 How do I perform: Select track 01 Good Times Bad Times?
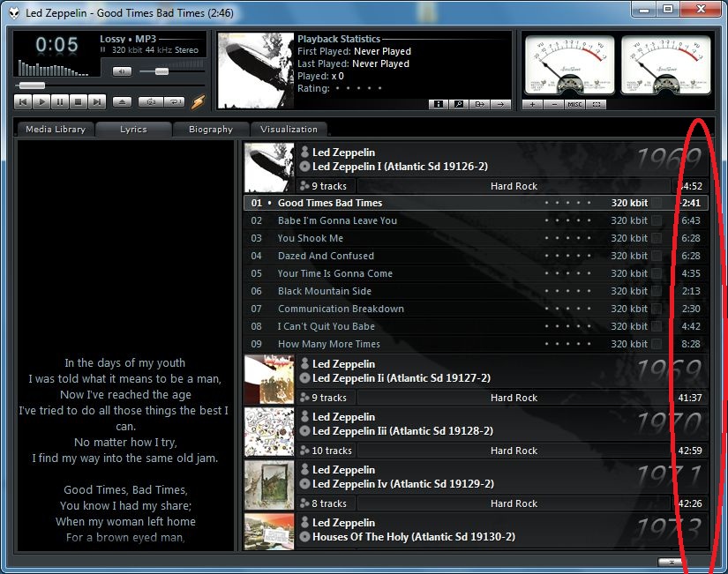[x=476, y=203]
